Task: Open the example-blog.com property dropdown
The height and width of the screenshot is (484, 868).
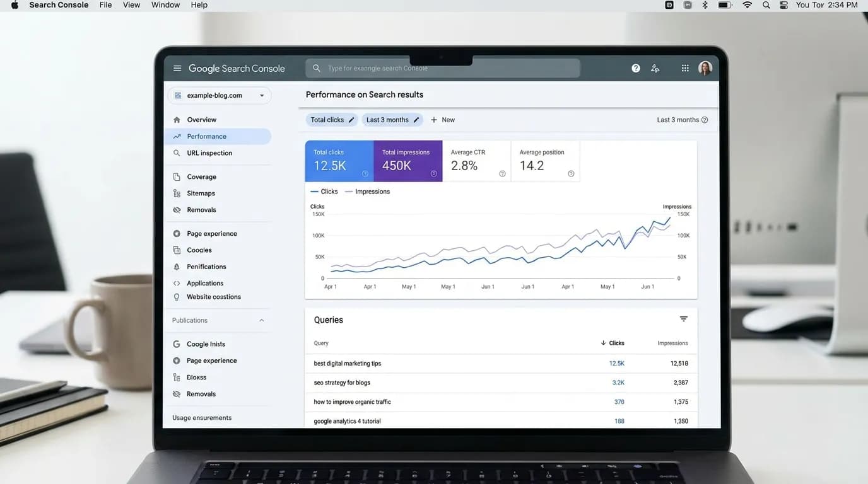Action: point(220,96)
